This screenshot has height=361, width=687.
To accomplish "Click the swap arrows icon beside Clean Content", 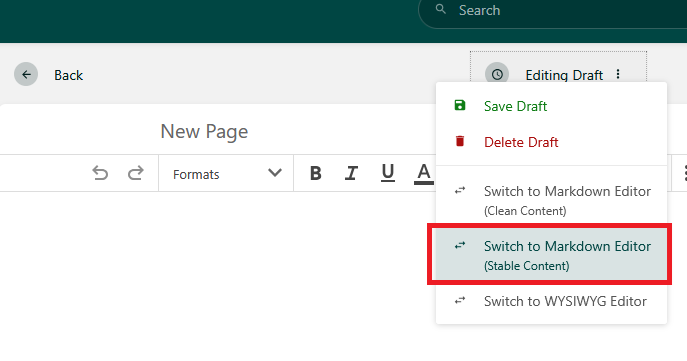I will coord(460,191).
